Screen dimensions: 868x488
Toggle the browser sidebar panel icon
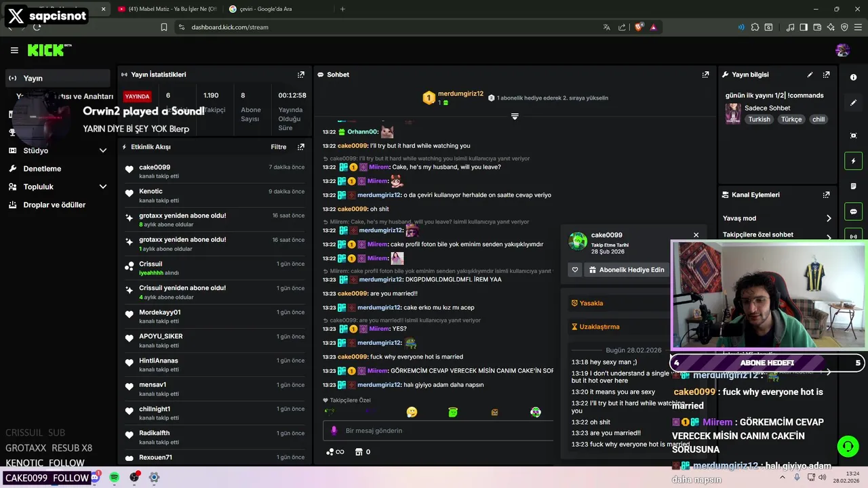804,27
